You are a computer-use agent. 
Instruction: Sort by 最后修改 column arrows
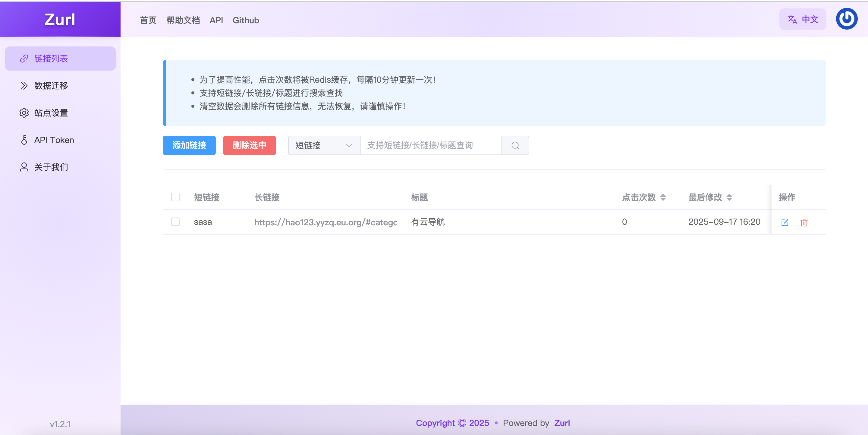click(729, 197)
